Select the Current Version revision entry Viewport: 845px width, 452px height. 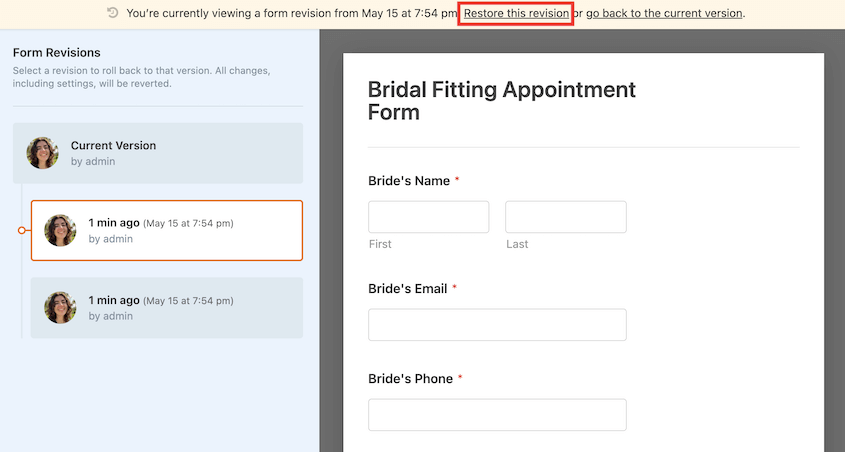click(158, 153)
